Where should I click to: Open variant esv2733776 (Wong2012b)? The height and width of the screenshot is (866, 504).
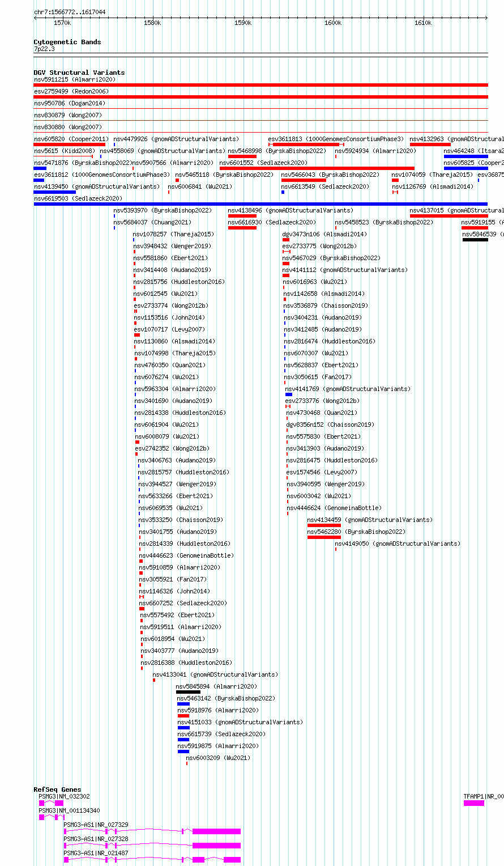[322, 401]
